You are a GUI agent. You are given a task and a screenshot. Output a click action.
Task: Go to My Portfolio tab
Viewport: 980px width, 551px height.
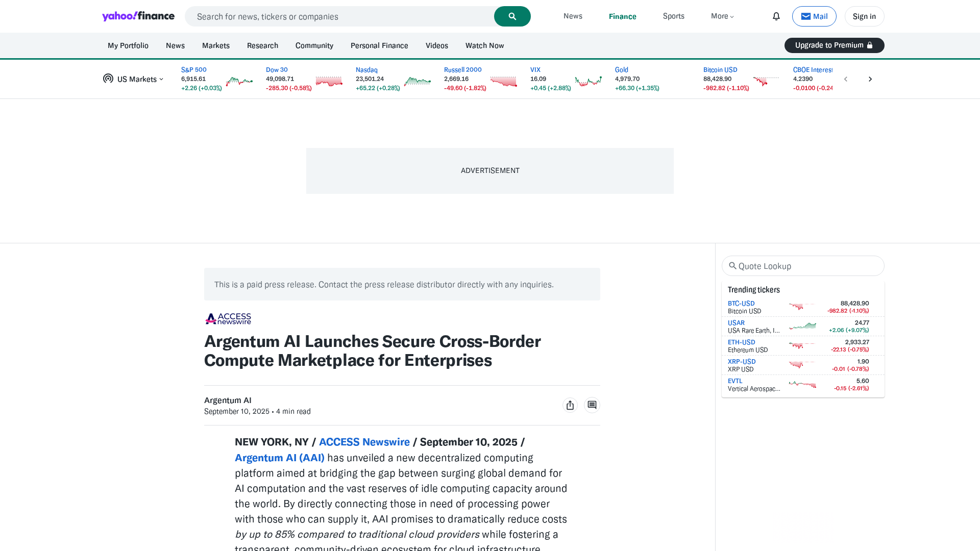pyautogui.click(x=128, y=45)
